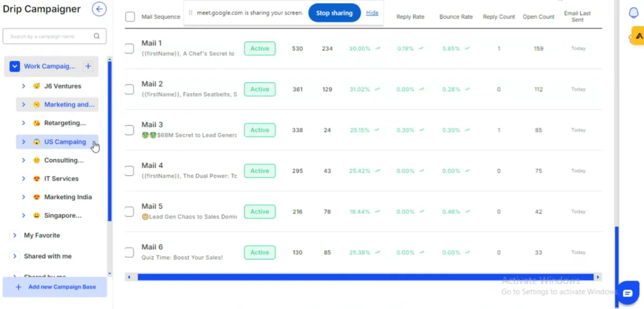
Task: Click the Consulting emoji icon
Action: (37, 160)
